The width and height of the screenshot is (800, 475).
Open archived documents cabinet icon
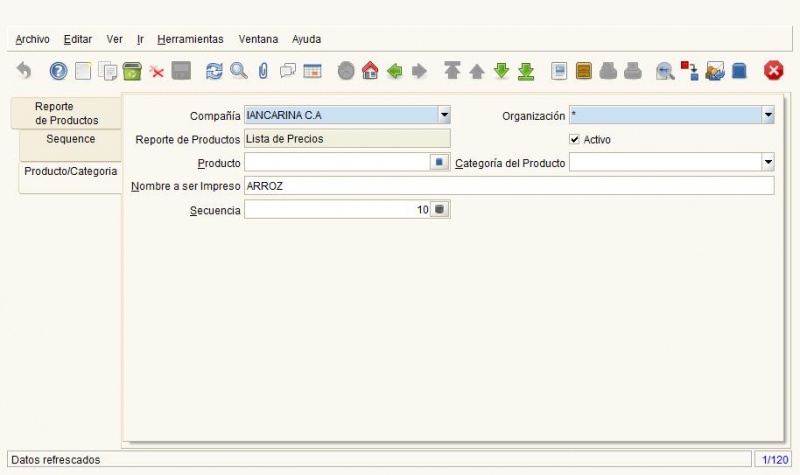pos(584,70)
